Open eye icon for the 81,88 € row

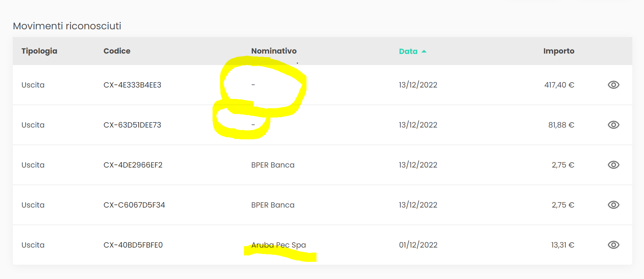tap(613, 125)
